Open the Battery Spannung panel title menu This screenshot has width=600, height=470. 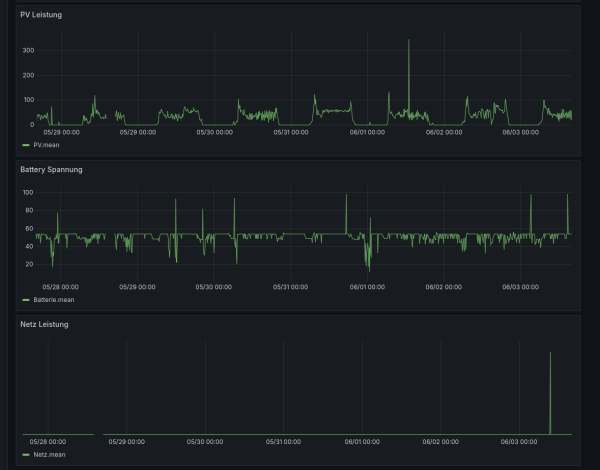(51, 170)
